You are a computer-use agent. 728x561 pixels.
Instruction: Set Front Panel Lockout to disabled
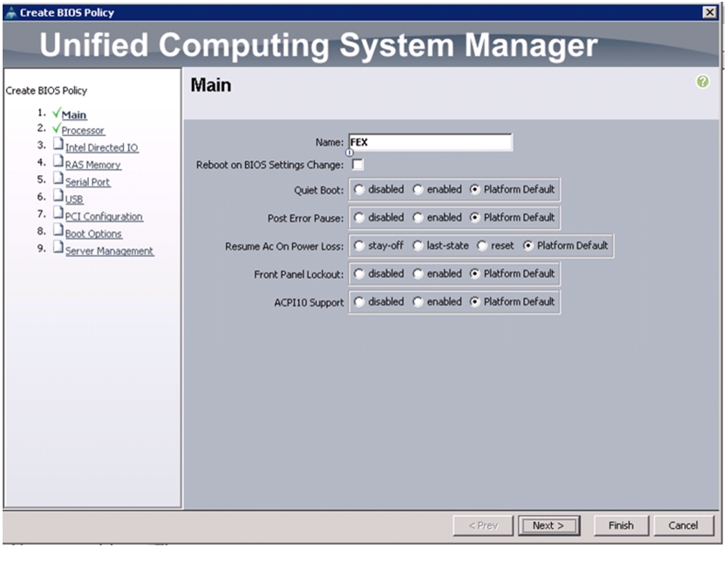click(x=359, y=274)
